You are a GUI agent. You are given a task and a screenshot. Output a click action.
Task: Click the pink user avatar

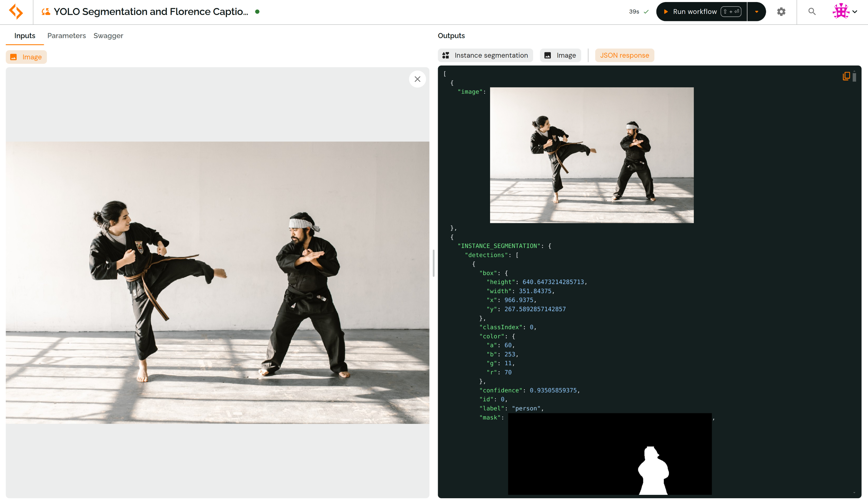[841, 11]
